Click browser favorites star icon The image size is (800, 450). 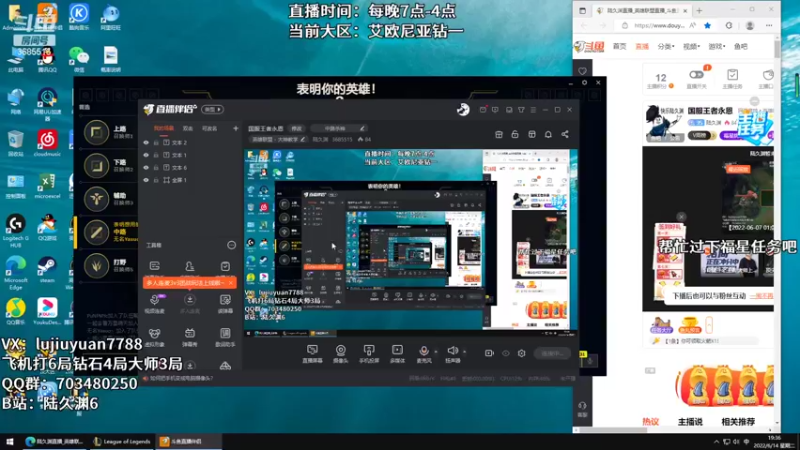point(707,26)
